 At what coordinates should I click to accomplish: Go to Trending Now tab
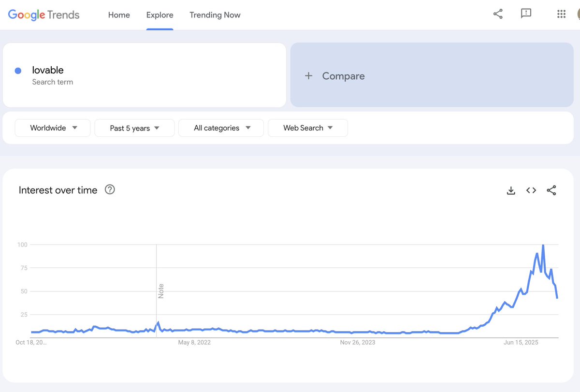click(215, 15)
